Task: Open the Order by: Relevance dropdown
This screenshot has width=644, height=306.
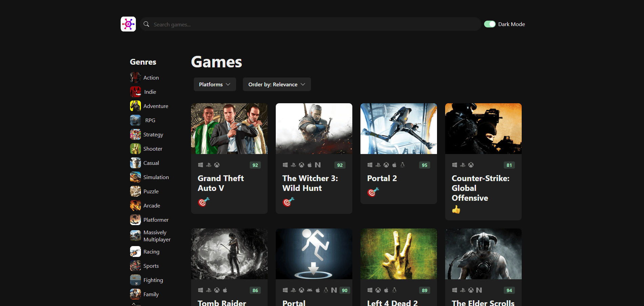Action: (x=277, y=84)
